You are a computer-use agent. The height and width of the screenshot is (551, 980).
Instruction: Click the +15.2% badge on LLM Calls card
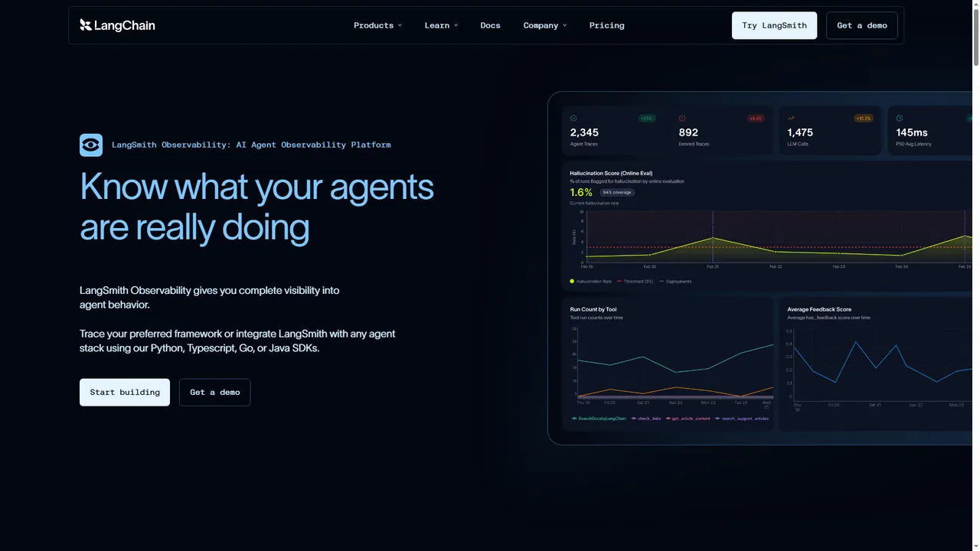point(864,119)
